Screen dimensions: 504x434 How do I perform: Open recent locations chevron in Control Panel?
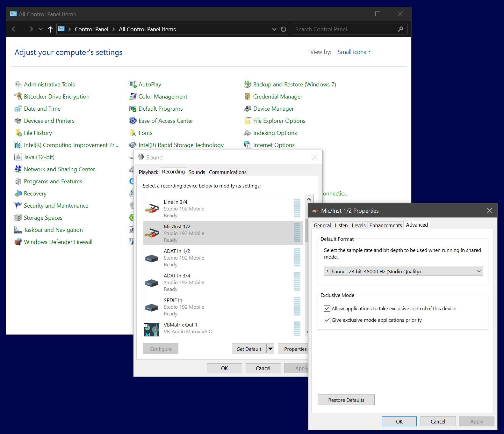tap(40, 29)
